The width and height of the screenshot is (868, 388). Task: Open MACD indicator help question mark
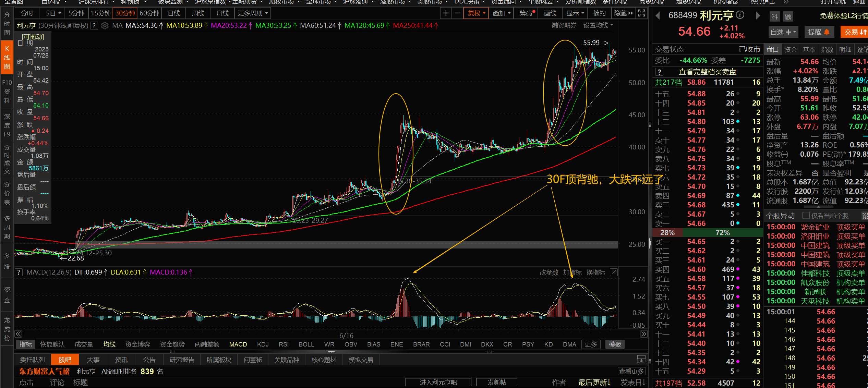(x=19, y=272)
